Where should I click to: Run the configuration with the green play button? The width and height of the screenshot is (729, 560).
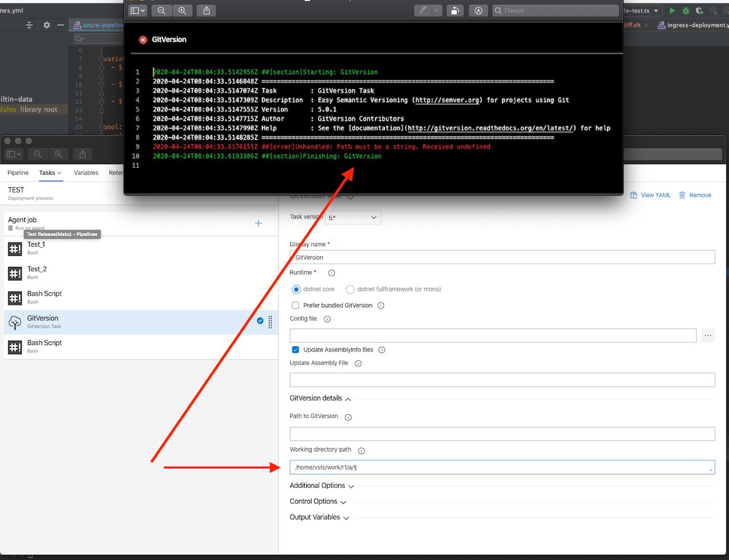click(672, 10)
